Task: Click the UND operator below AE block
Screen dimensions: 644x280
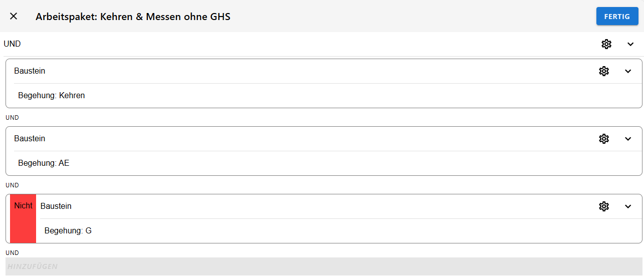Action: tap(12, 185)
